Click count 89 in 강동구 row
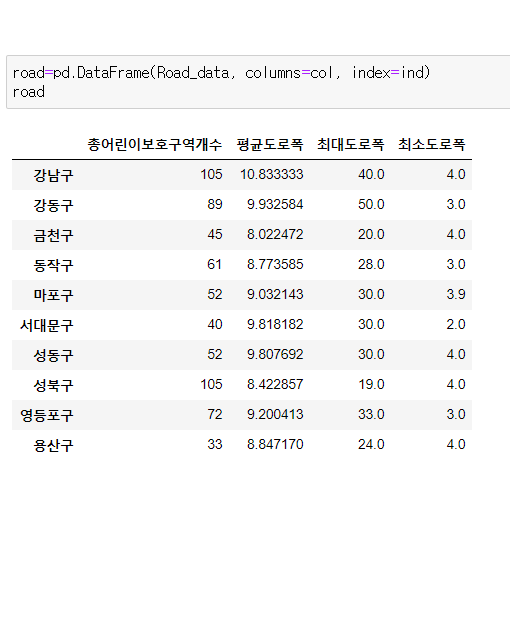This screenshot has height=624, width=510. point(215,204)
